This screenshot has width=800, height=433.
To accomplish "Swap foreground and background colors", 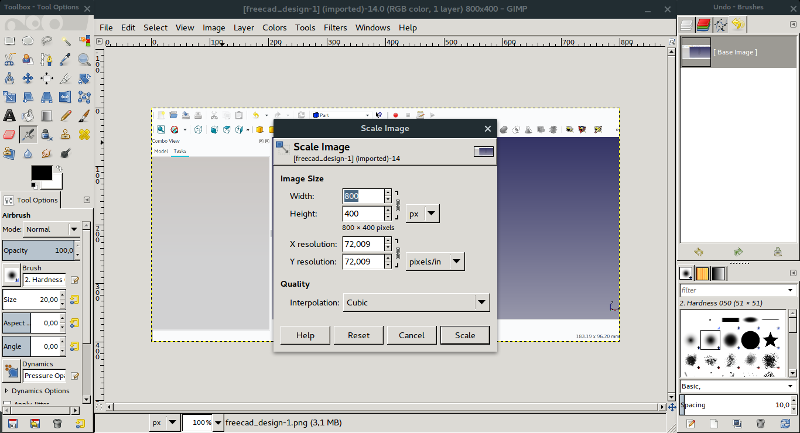I will click(x=59, y=168).
